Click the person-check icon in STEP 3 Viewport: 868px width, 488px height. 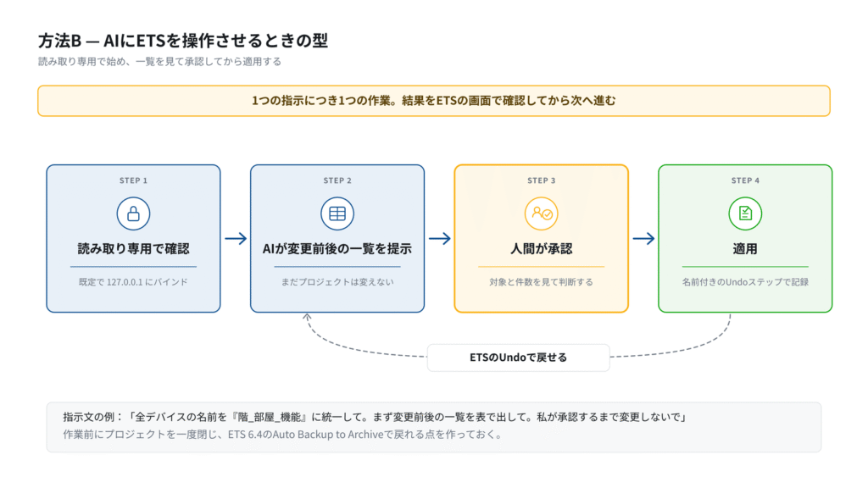coord(542,213)
